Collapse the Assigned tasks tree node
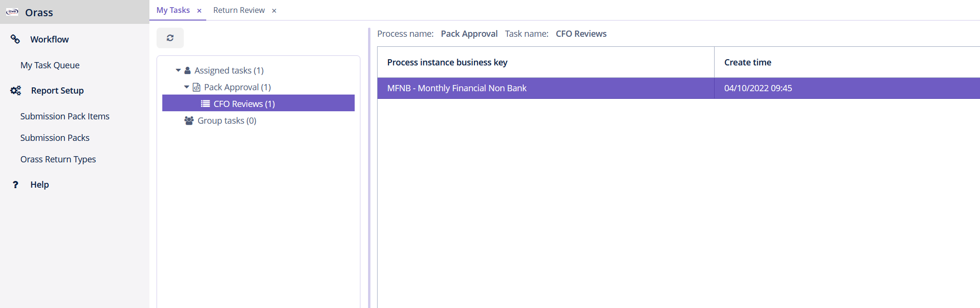This screenshot has width=980, height=308. pos(178,71)
